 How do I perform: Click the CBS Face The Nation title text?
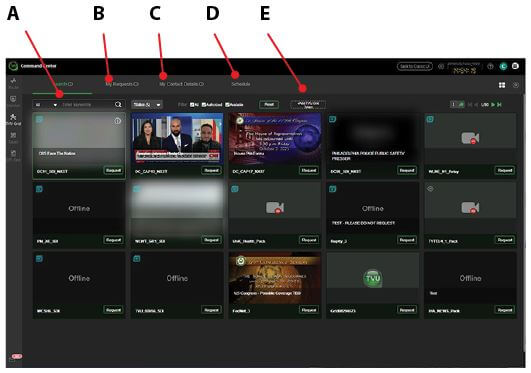tap(57, 153)
